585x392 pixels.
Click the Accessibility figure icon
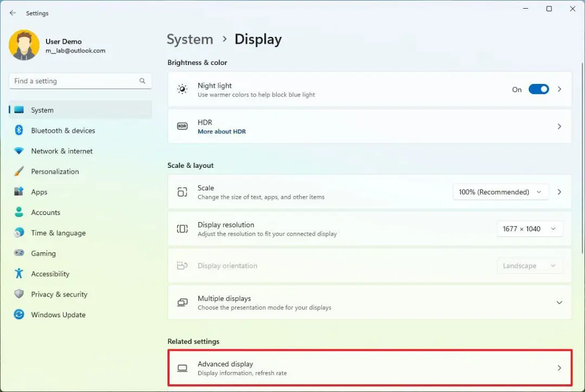click(18, 273)
